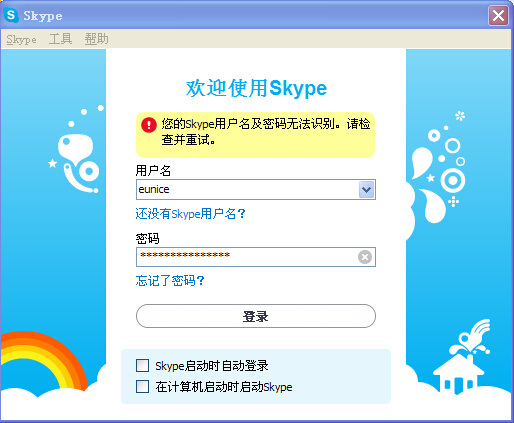Click the Skype logo icon in title bar
Screen dimensions: 514x423
click(x=11, y=15)
